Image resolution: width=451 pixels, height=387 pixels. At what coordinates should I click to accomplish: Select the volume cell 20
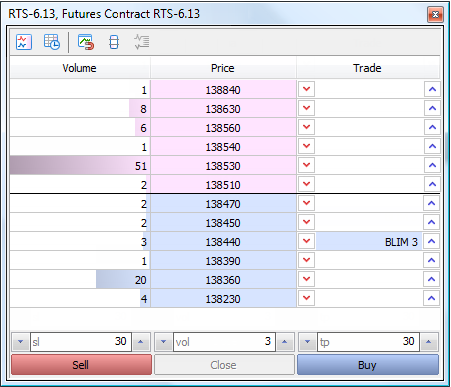click(80, 280)
